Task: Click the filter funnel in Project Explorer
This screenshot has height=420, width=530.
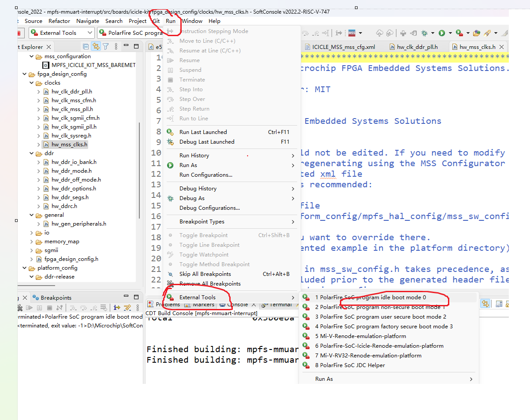Action: click(106, 47)
